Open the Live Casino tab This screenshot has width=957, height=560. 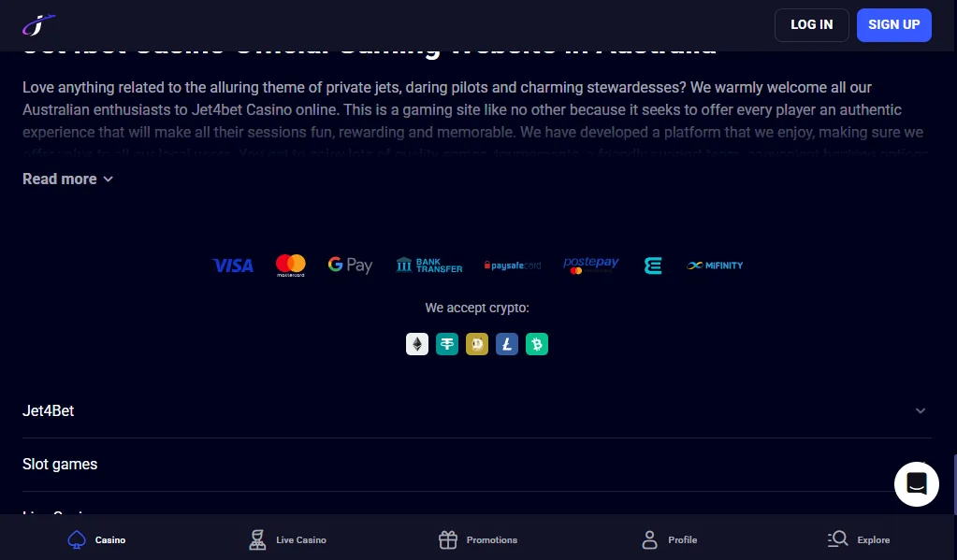click(287, 539)
